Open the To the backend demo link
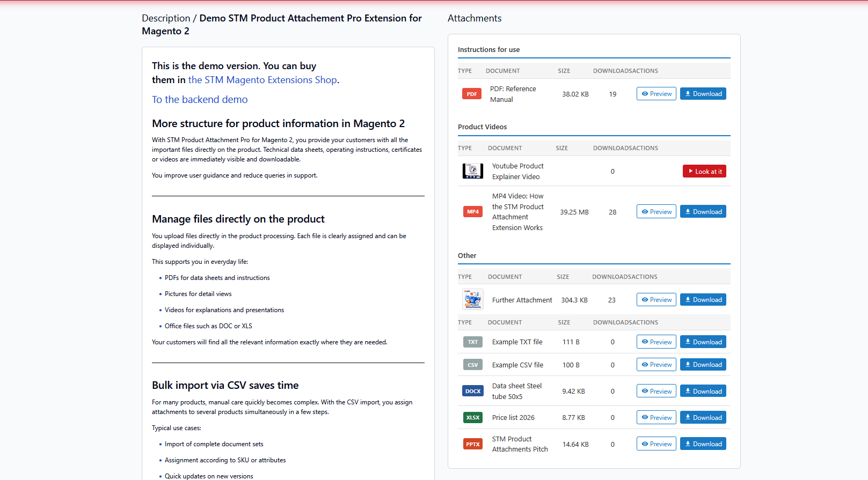The width and height of the screenshot is (868, 480). [x=200, y=99]
